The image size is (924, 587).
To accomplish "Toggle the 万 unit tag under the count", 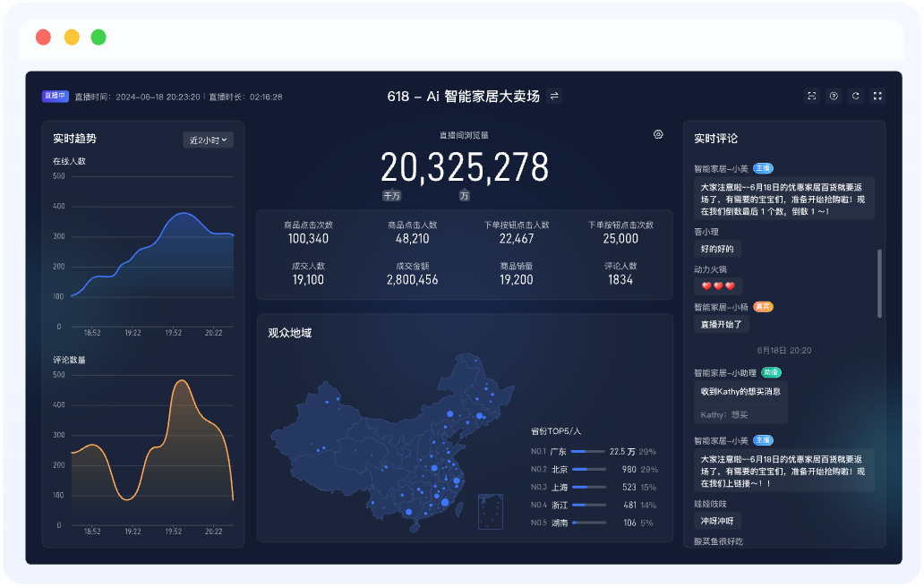I will [464, 195].
